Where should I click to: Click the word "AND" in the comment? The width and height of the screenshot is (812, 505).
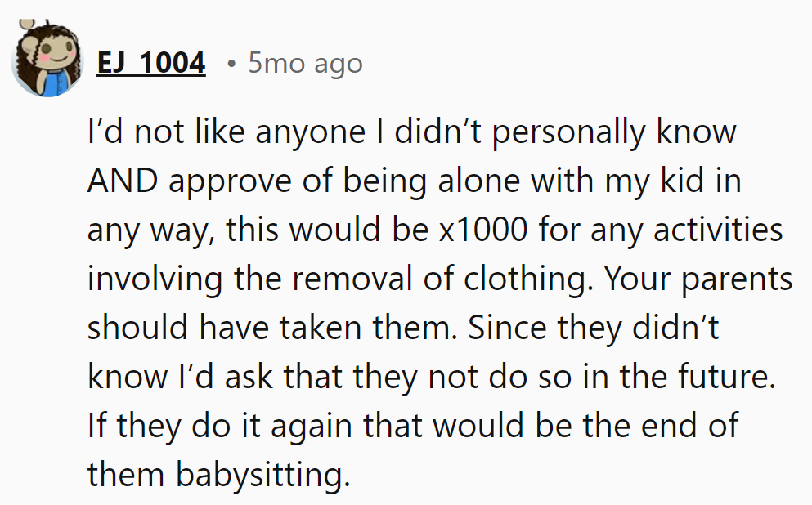tap(123, 180)
